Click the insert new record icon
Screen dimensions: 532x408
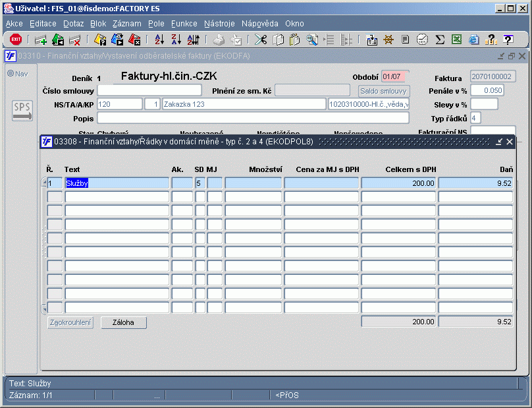pyautogui.click(x=41, y=40)
